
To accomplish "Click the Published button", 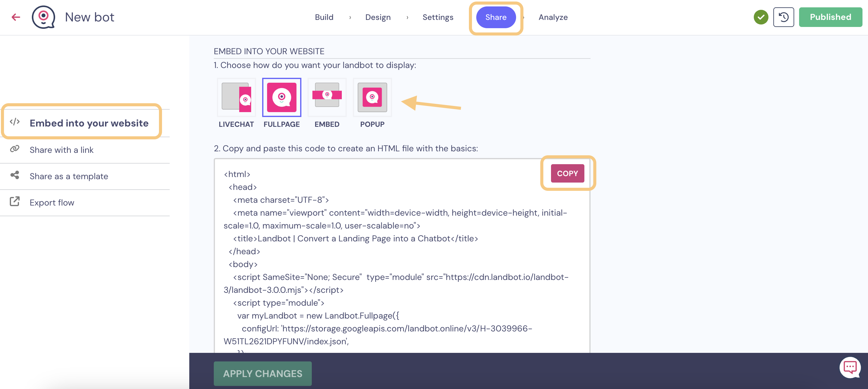I will point(830,17).
